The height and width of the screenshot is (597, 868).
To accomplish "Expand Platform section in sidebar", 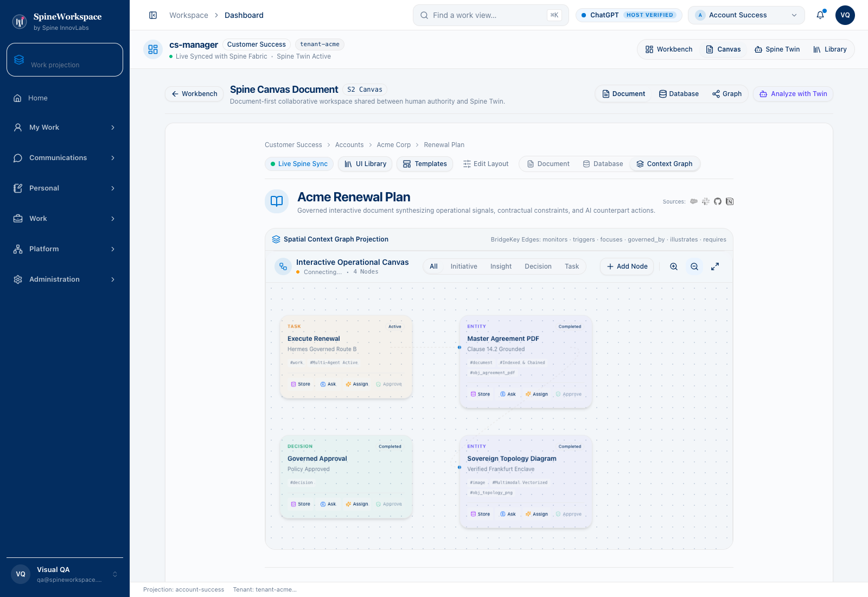I will tap(65, 249).
